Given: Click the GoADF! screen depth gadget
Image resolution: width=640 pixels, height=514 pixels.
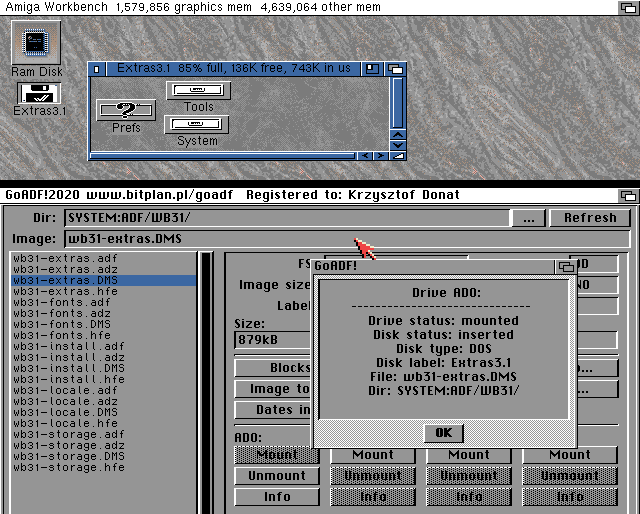Looking at the screenshot, I should [629, 196].
